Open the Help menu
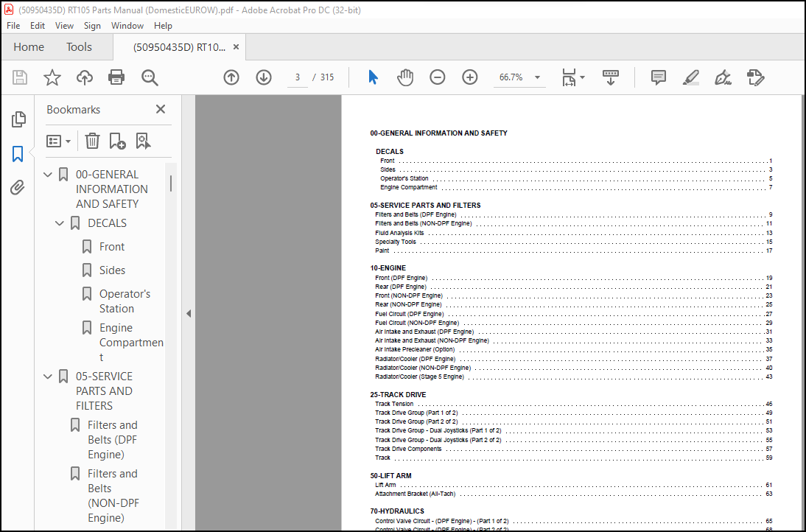The width and height of the screenshot is (806, 532). (163, 26)
